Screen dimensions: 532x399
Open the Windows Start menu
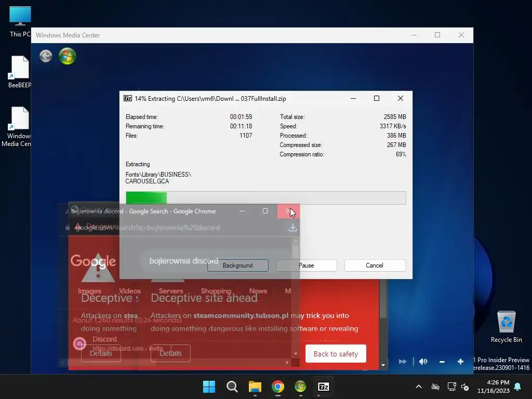(x=209, y=387)
